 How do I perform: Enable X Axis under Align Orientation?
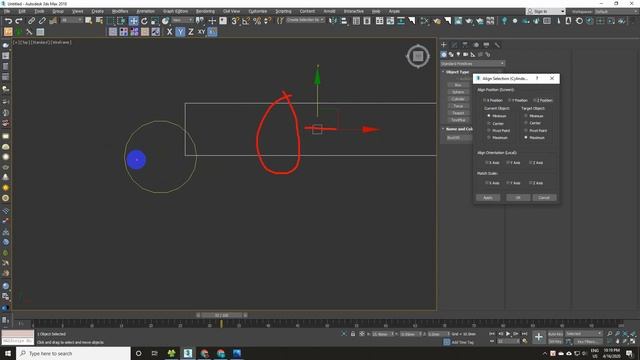[492, 163]
